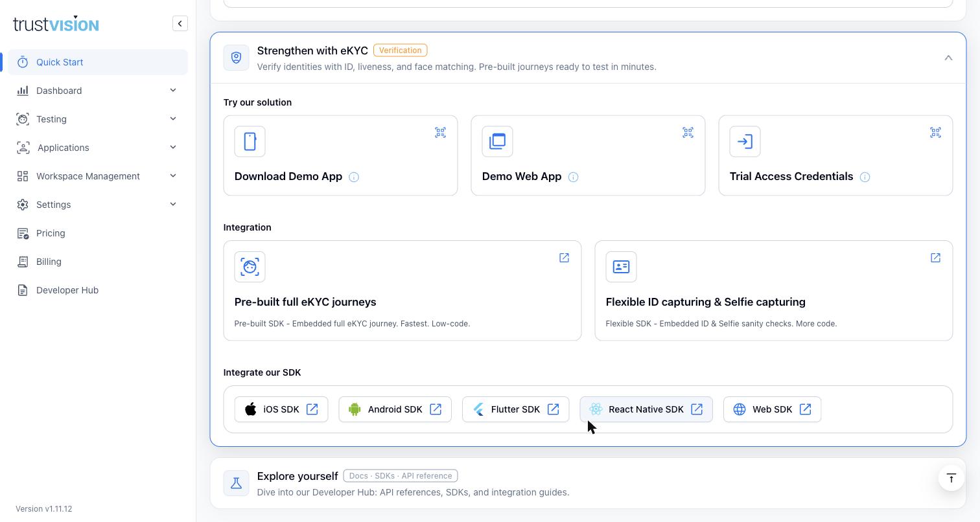The width and height of the screenshot is (980, 522).
Task: Click the back-to-top floating button
Action: 951,478
